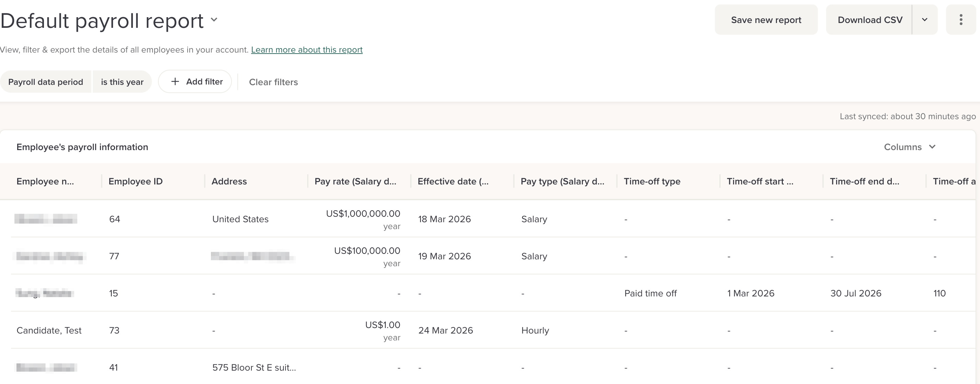980x384 pixels.
Task: Click the Paid time off cell
Action: click(x=650, y=293)
